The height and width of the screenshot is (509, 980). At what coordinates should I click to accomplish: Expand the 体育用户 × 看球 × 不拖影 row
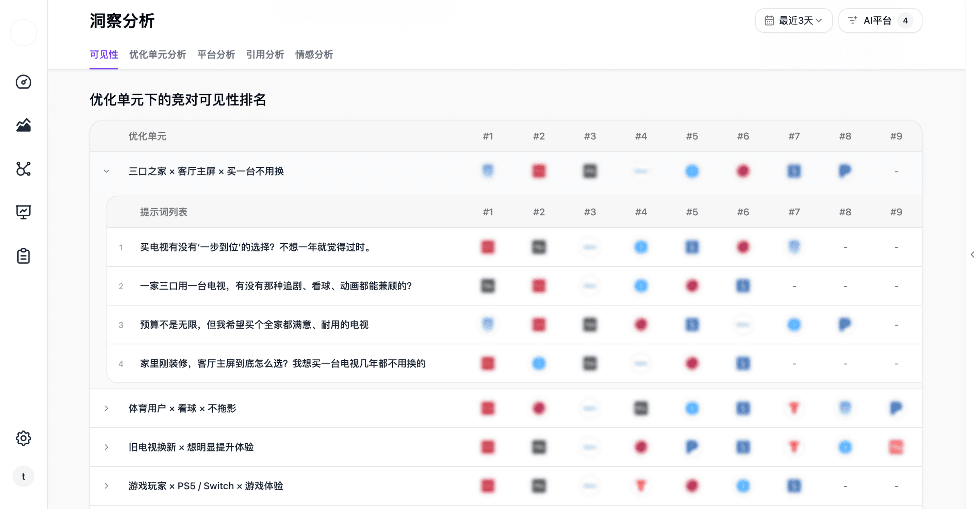107,408
